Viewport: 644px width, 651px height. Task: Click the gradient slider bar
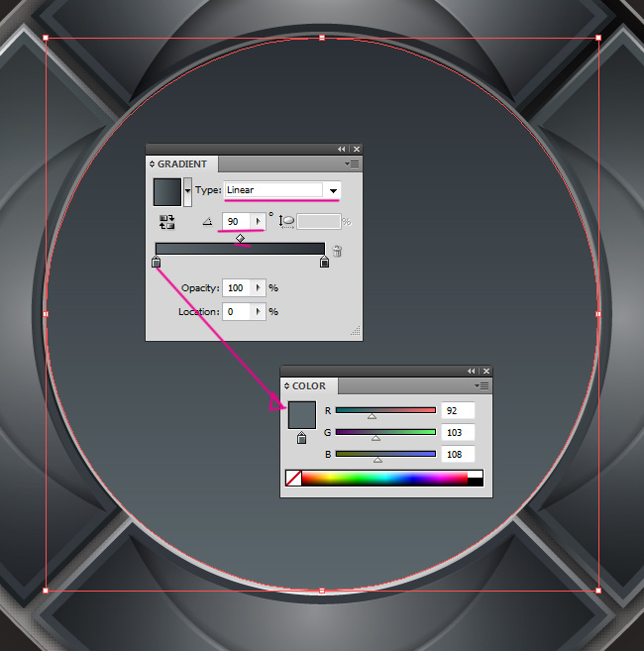click(240, 249)
